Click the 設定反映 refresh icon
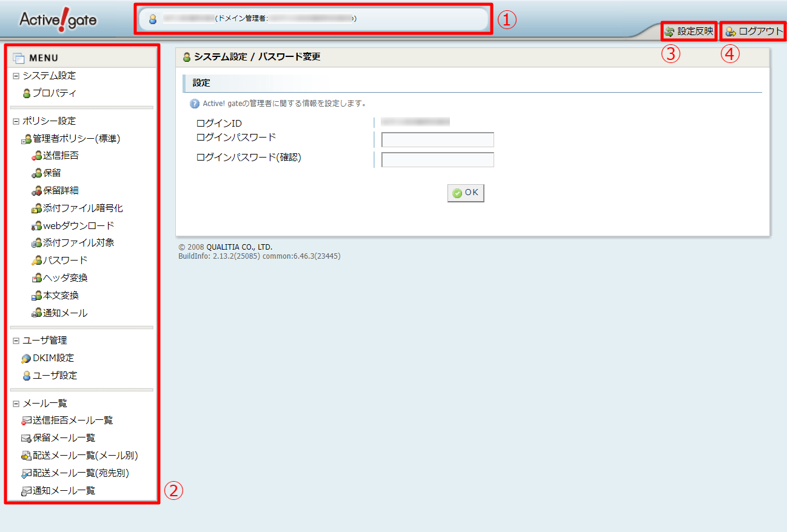787x532 pixels. (669, 32)
